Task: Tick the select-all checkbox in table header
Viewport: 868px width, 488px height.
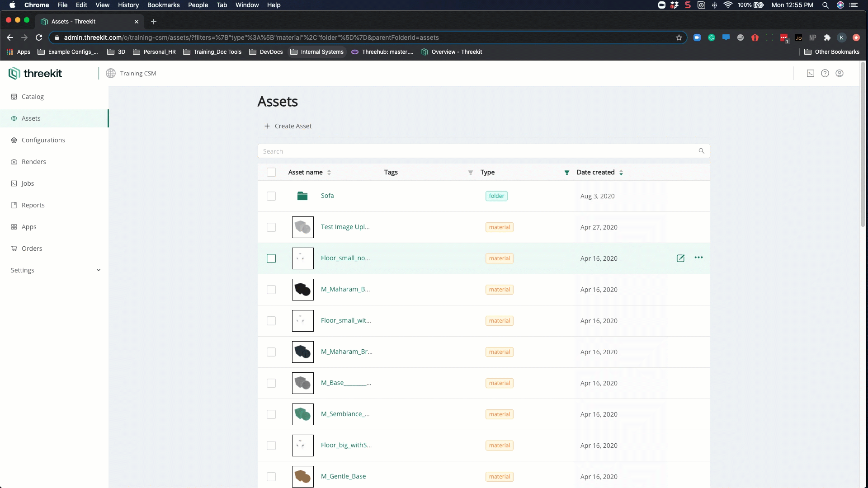Action: 271,172
